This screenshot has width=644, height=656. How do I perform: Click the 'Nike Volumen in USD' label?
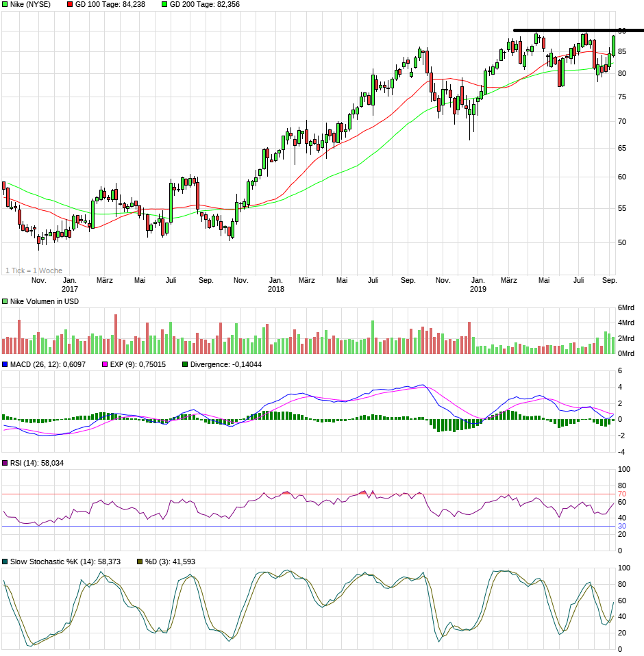45,302
